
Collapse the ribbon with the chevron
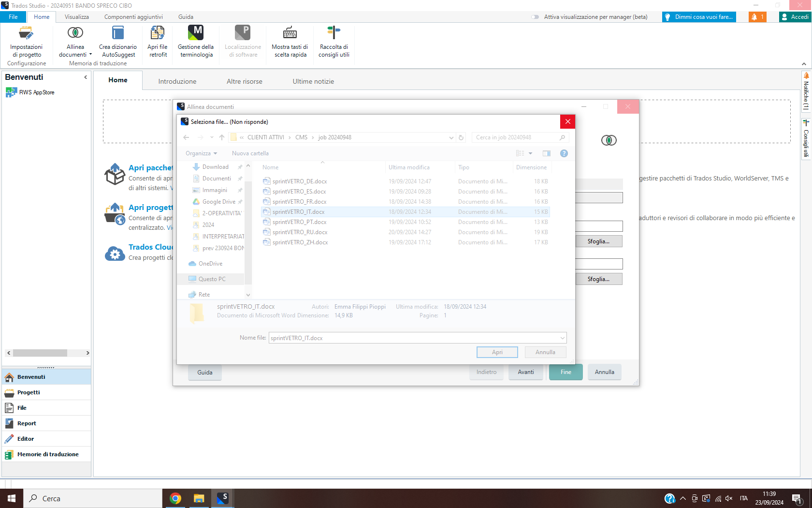[x=804, y=64]
